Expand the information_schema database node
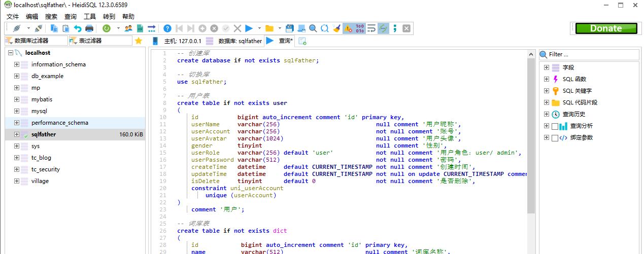The image size is (644, 254). pos(17,64)
